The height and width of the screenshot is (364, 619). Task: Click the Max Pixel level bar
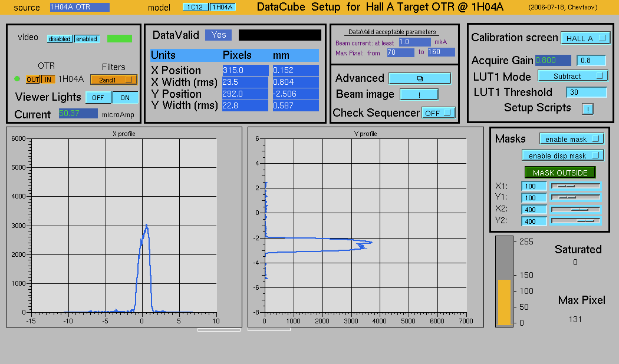pyautogui.click(x=503, y=281)
